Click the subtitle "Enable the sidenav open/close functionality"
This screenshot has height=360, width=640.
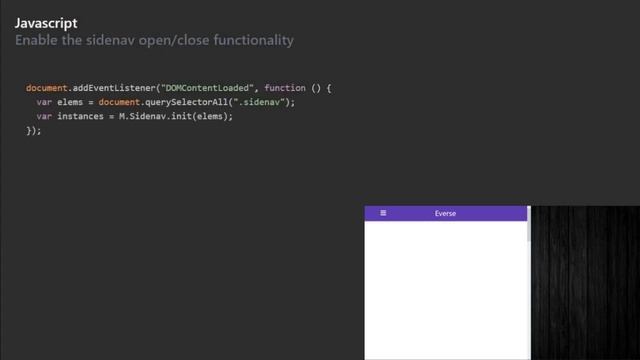click(154, 40)
